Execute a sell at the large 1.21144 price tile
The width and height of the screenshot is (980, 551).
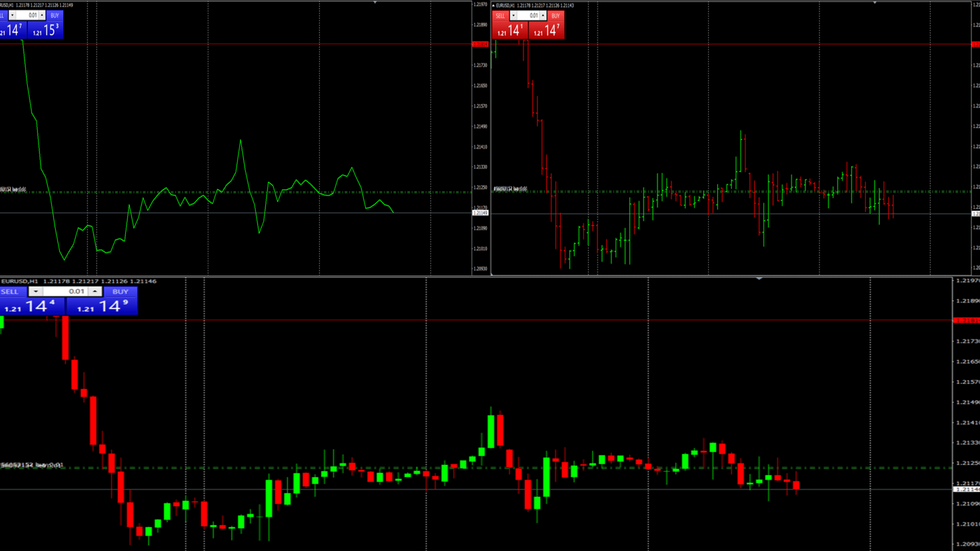(33, 306)
